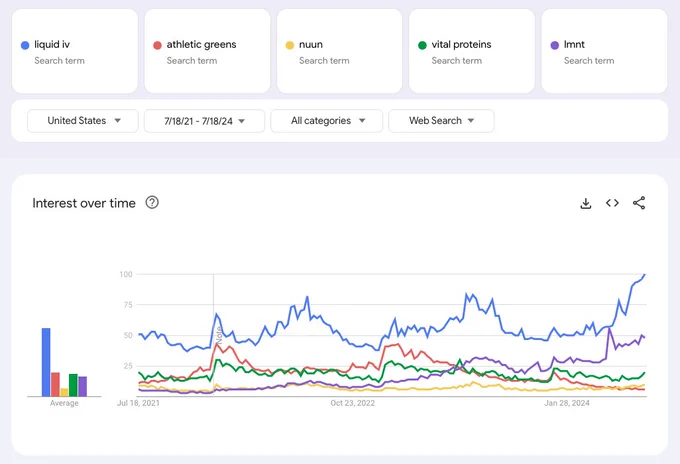Image resolution: width=680 pixels, height=464 pixels.
Task: Click the yellow dot beside nuun
Action: [290, 45]
